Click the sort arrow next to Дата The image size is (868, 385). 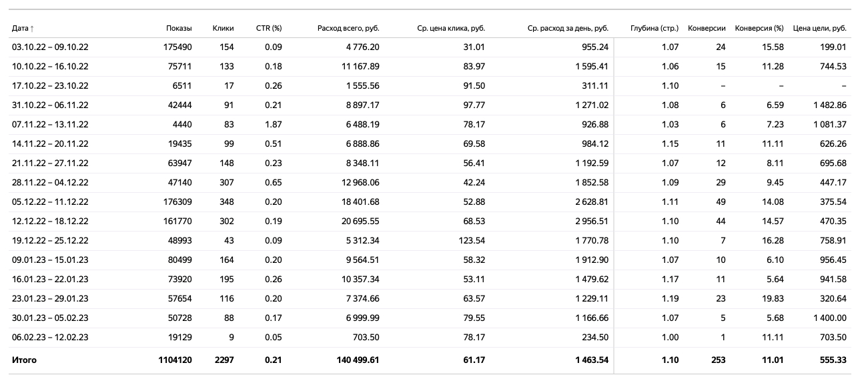(x=32, y=28)
